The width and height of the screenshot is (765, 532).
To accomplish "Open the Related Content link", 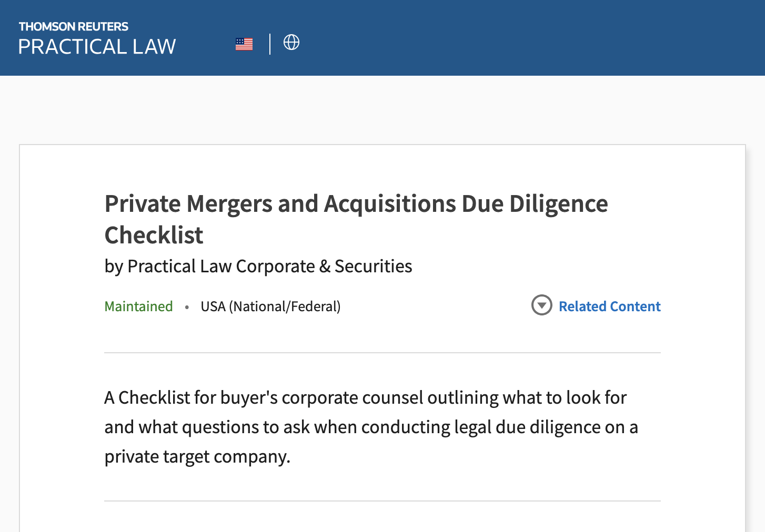I will coord(609,306).
